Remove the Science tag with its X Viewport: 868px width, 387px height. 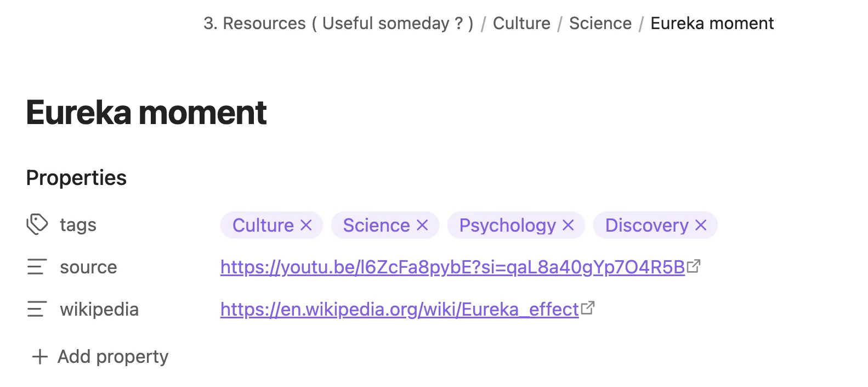click(x=422, y=225)
